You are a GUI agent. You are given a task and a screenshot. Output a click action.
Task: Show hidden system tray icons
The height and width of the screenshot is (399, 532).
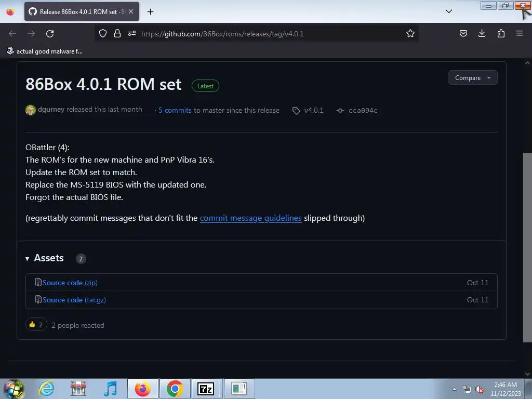[454, 389]
